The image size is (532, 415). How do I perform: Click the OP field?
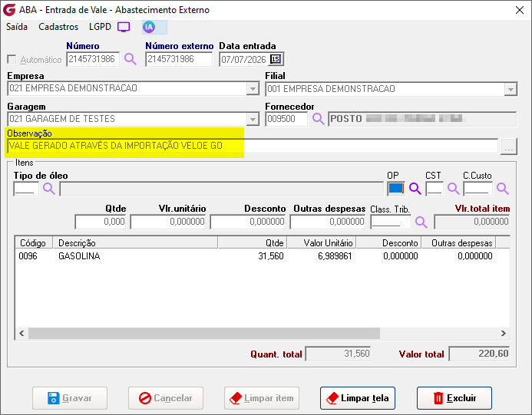pyautogui.click(x=396, y=189)
